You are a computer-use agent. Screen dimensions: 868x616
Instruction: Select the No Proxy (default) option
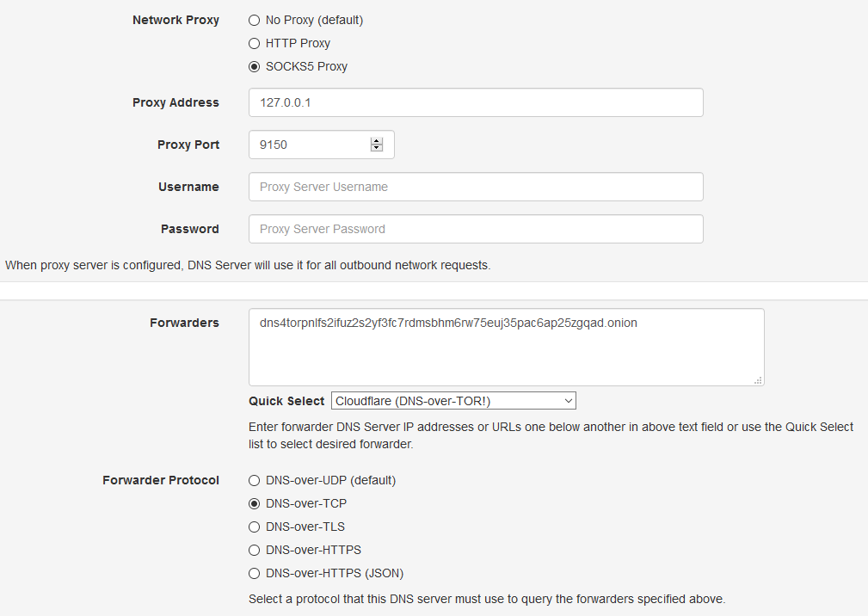(x=254, y=21)
